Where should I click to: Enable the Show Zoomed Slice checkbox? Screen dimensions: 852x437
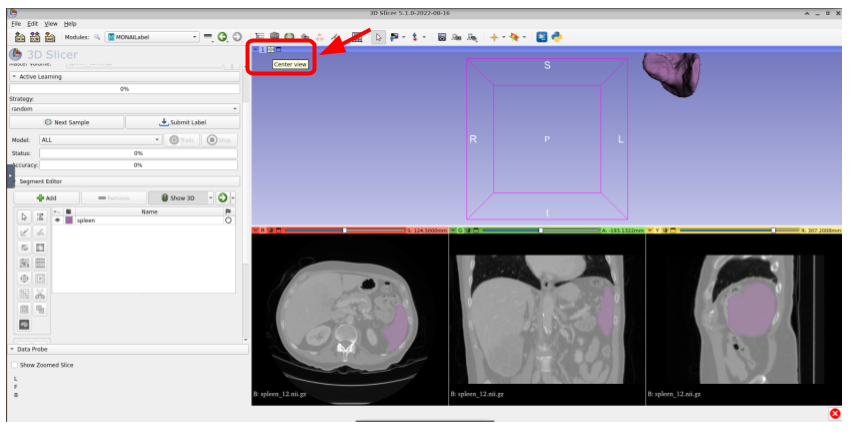point(15,365)
